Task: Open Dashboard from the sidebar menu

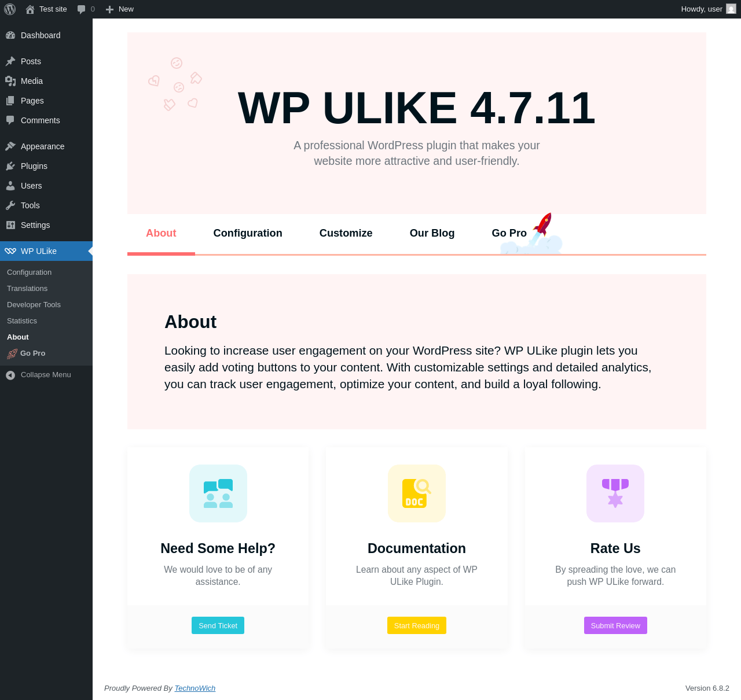Action: click(x=46, y=35)
